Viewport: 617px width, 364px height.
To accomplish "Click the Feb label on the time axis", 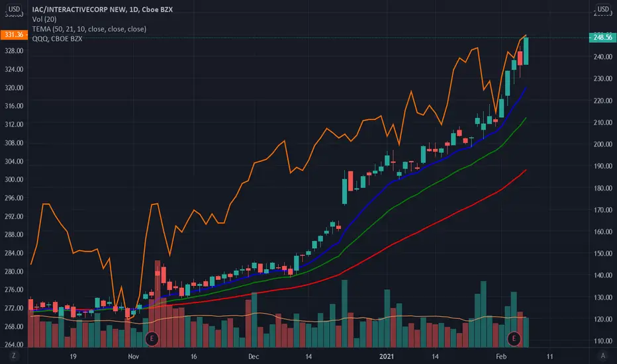I will point(501,357).
